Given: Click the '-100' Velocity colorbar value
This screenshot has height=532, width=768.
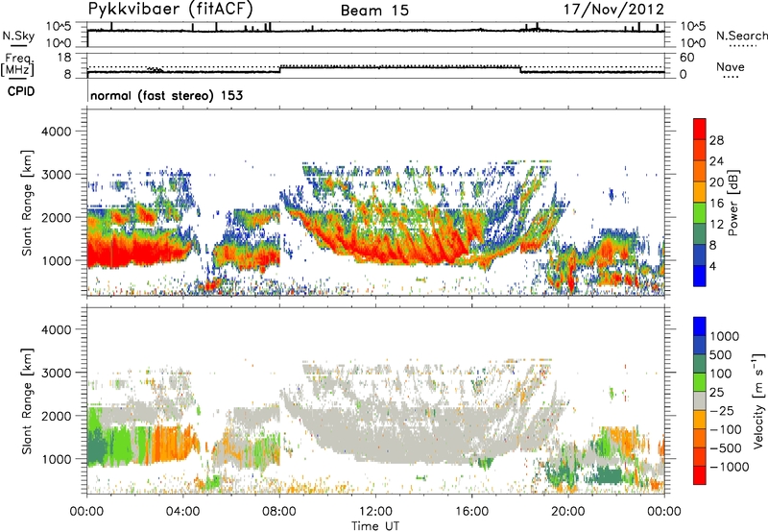Looking at the screenshot, I should click(726, 429).
